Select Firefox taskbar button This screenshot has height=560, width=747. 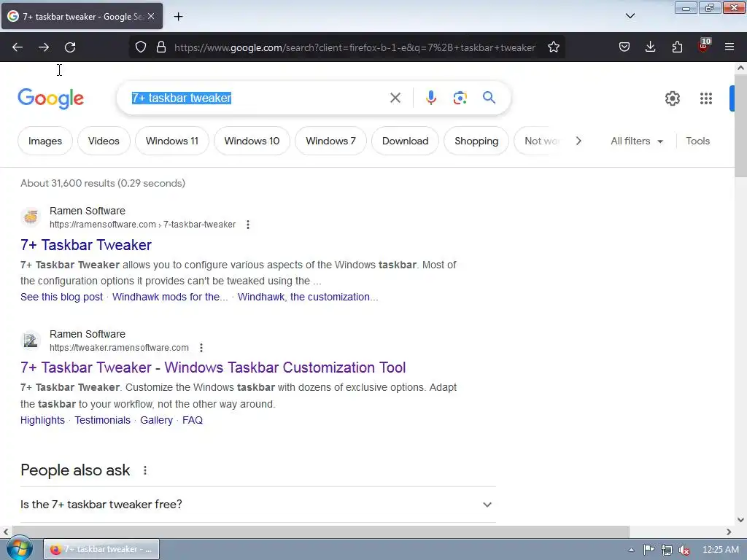101,550
